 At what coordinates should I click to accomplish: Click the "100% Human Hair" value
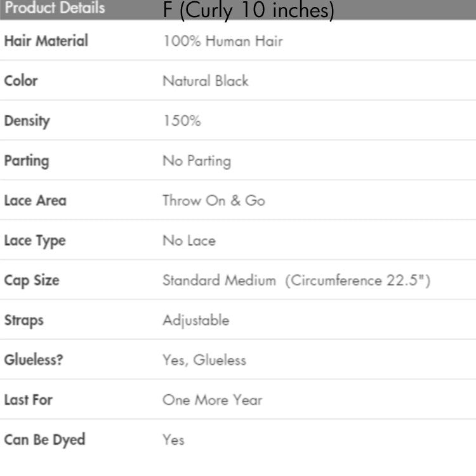pos(222,41)
